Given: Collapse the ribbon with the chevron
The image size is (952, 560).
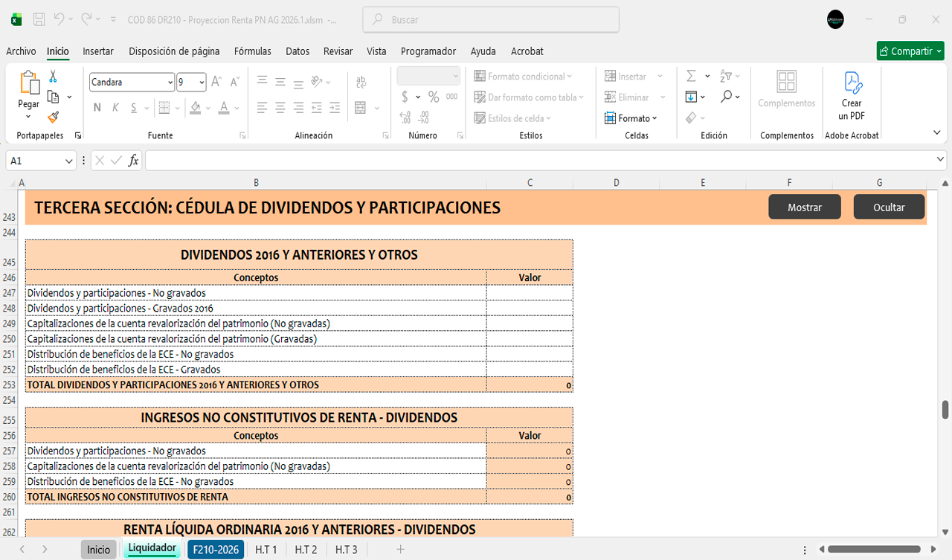Looking at the screenshot, I should click(936, 132).
